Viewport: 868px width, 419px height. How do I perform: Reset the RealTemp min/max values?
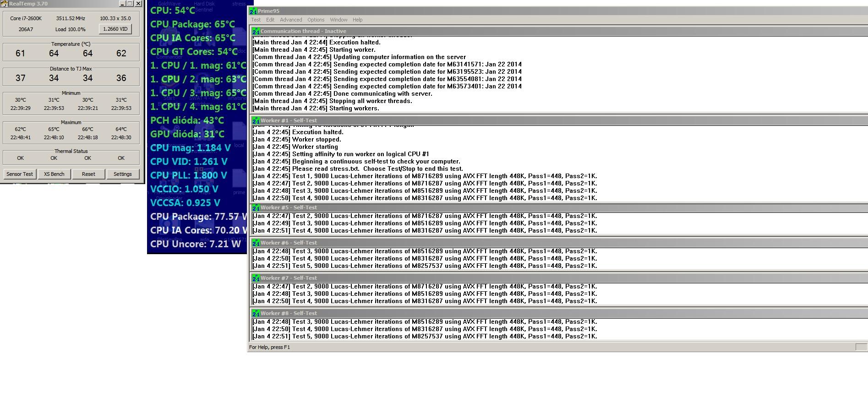(x=88, y=174)
